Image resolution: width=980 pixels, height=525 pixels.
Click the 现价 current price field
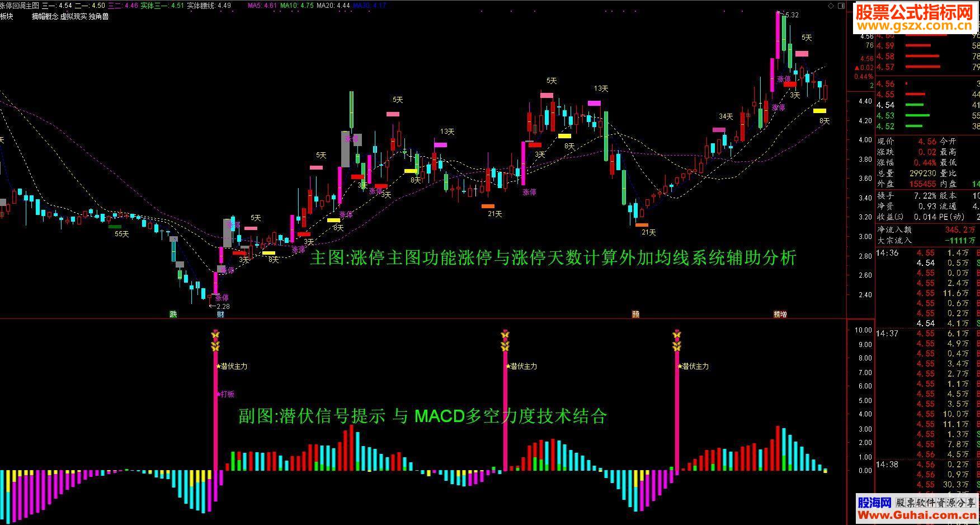[906, 142]
